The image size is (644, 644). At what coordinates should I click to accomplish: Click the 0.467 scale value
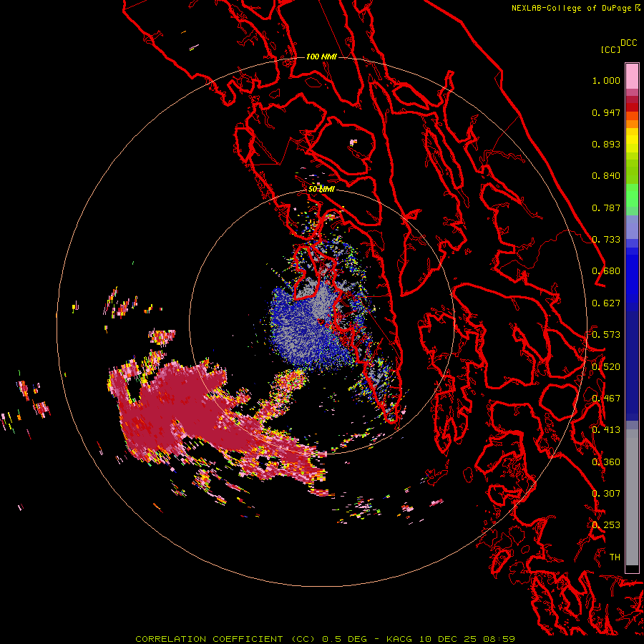pos(606,399)
